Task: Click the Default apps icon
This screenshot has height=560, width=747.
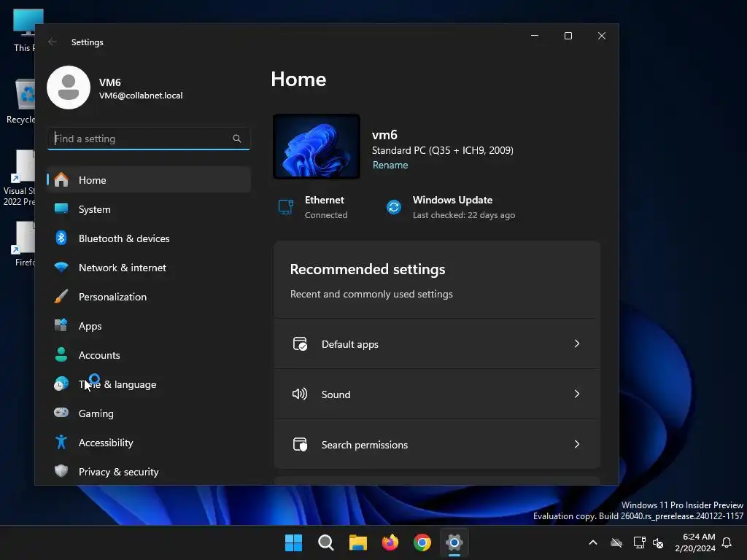Action: click(300, 344)
